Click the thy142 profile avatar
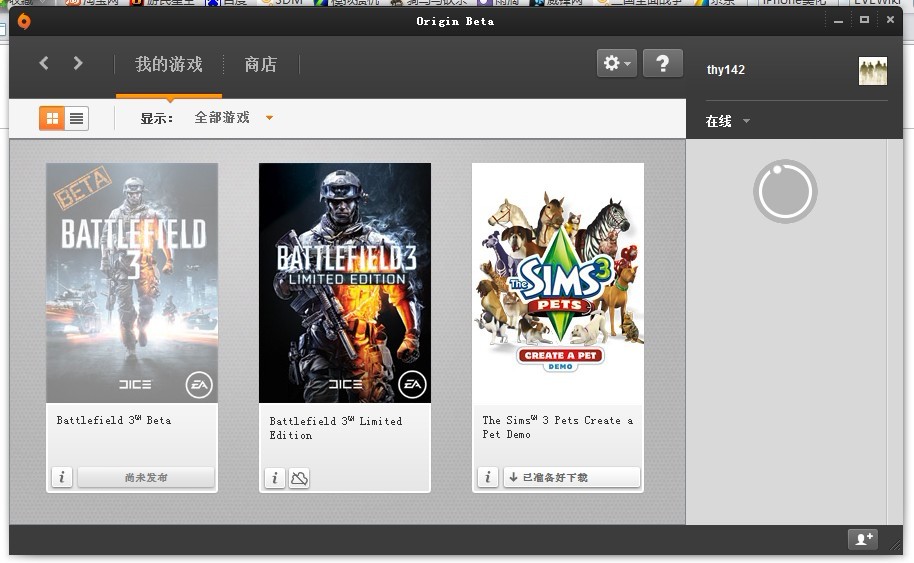This screenshot has width=914, height=563. coord(872,71)
